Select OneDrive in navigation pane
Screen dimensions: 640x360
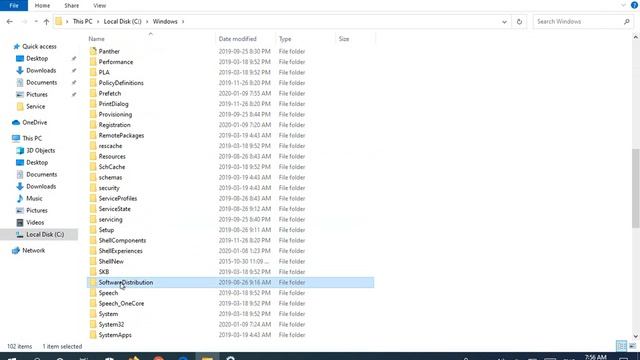point(34,122)
